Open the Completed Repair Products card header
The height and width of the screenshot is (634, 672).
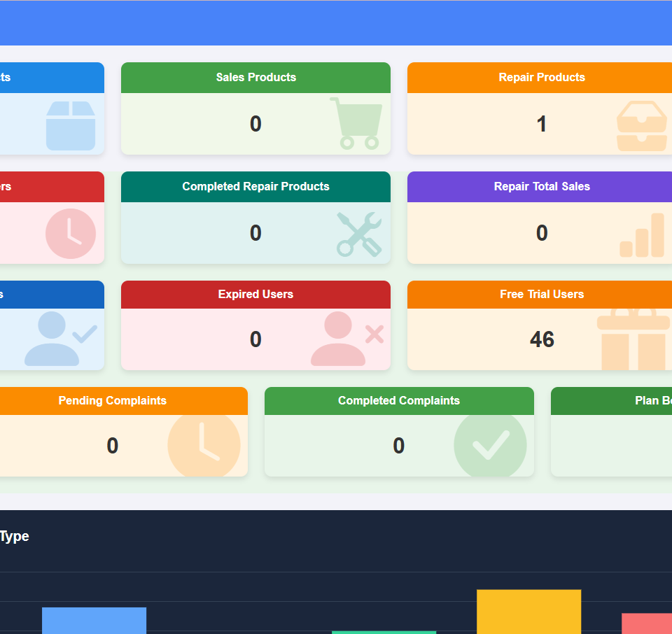(x=255, y=187)
